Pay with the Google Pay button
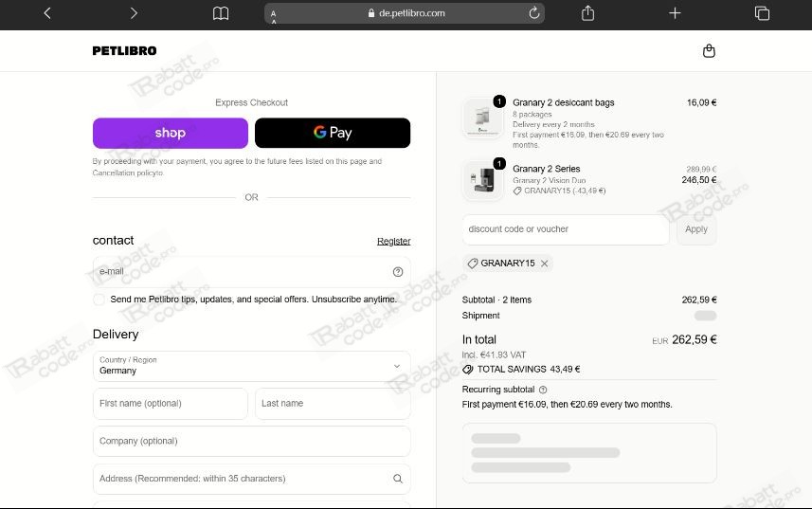 (333, 133)
